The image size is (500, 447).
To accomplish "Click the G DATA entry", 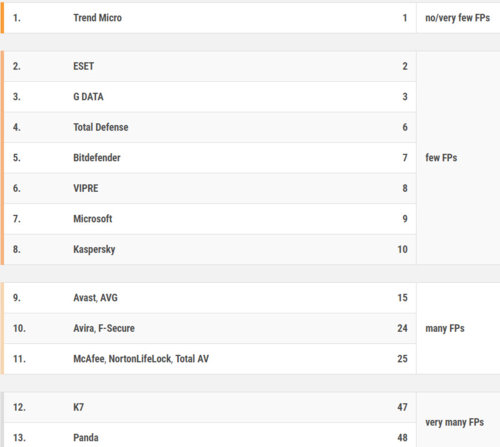I will 88,97.
